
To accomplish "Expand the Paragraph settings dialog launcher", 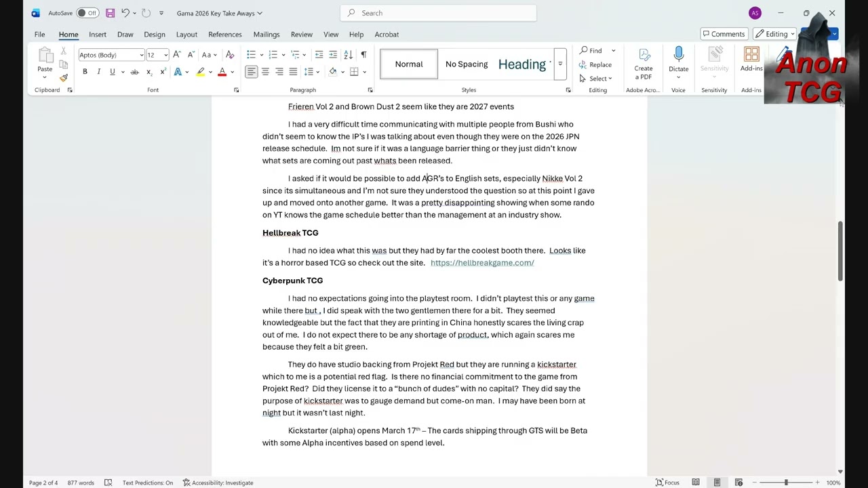I will (370, 90).
